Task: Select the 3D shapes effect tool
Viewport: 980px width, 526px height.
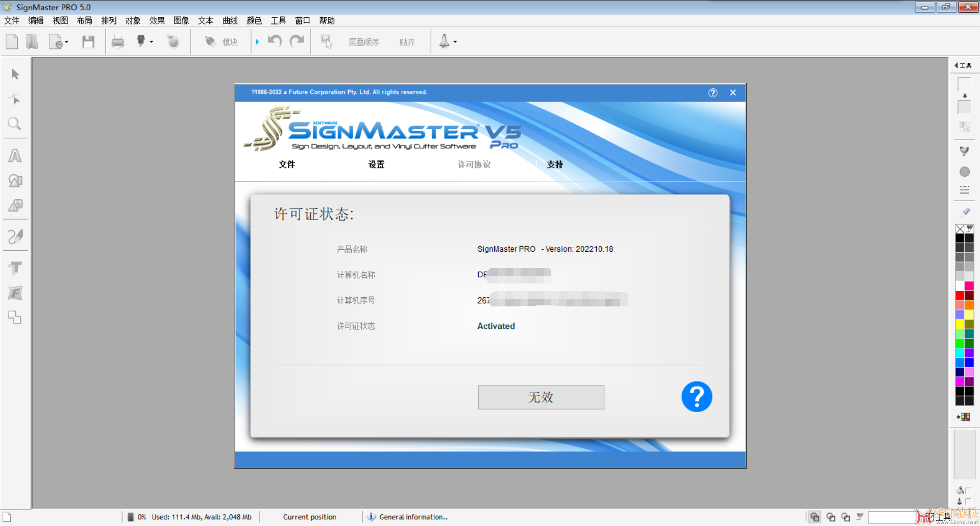Action: [x=15, y=205]
